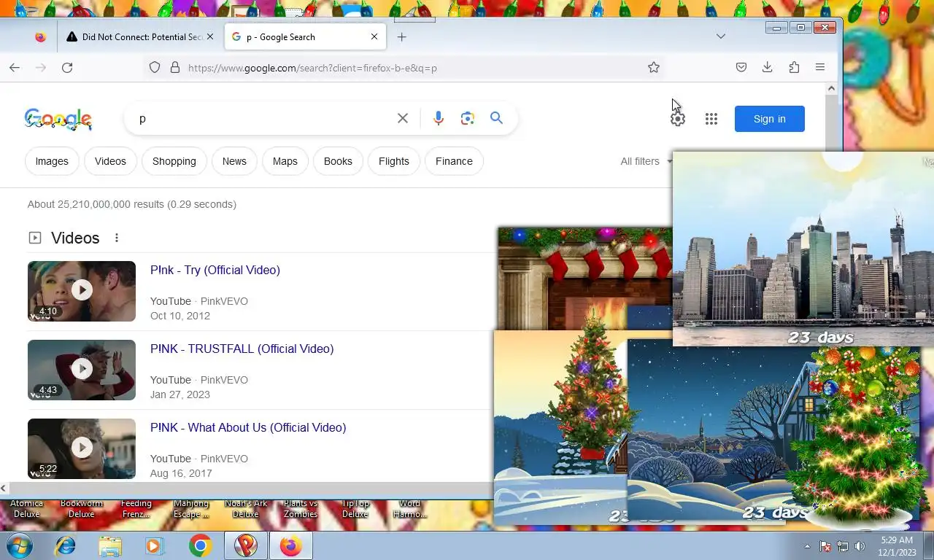Screen dimensions: 934x560
Task: Filter results by Videos
Action: (x=110, y=161)
